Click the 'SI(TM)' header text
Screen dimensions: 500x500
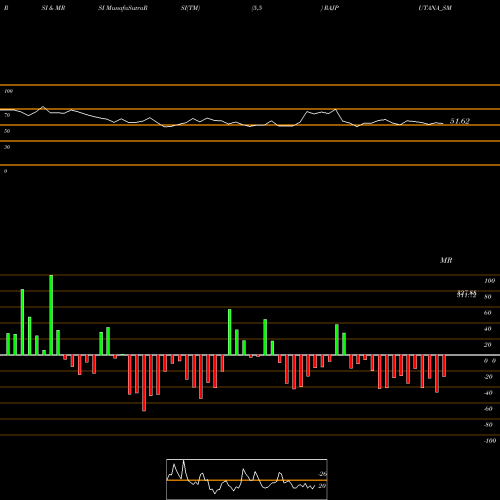pyautogui.click(x=190, y=8)
